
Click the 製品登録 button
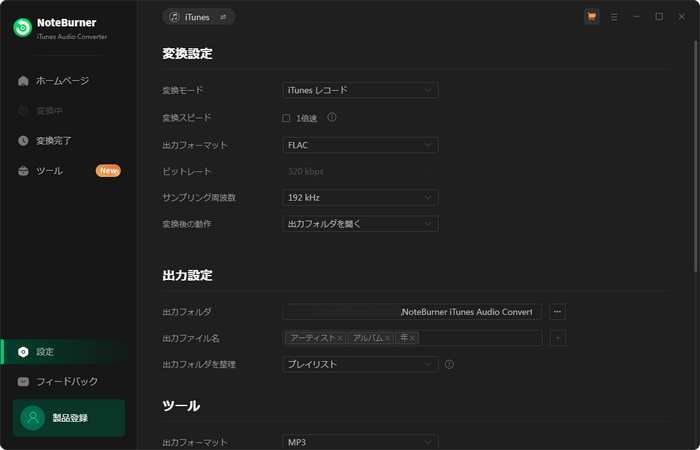pos(69,418)
